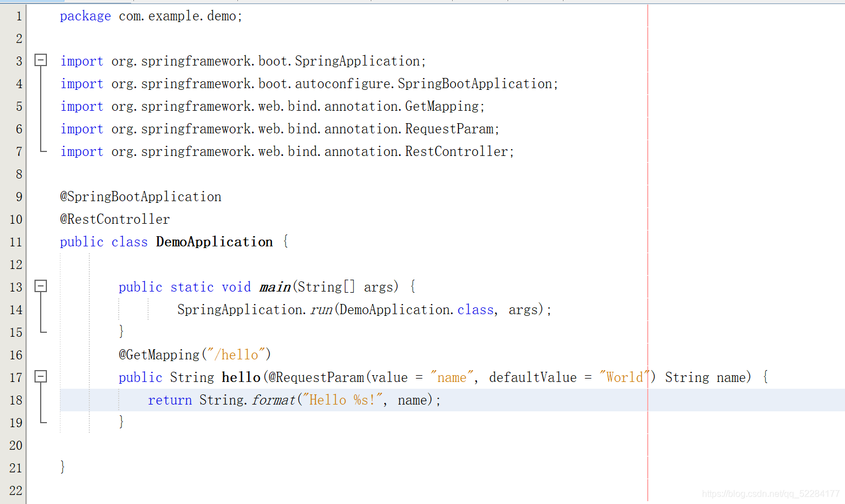Click the "Hello %s!" string literal
Screen dimensions: 845x504
click(343, 400)
